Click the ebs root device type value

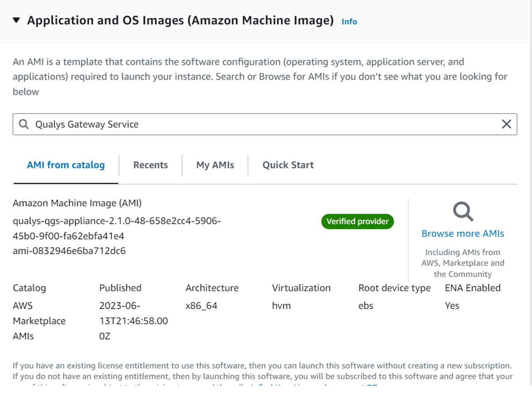click(x=366, y=306)
